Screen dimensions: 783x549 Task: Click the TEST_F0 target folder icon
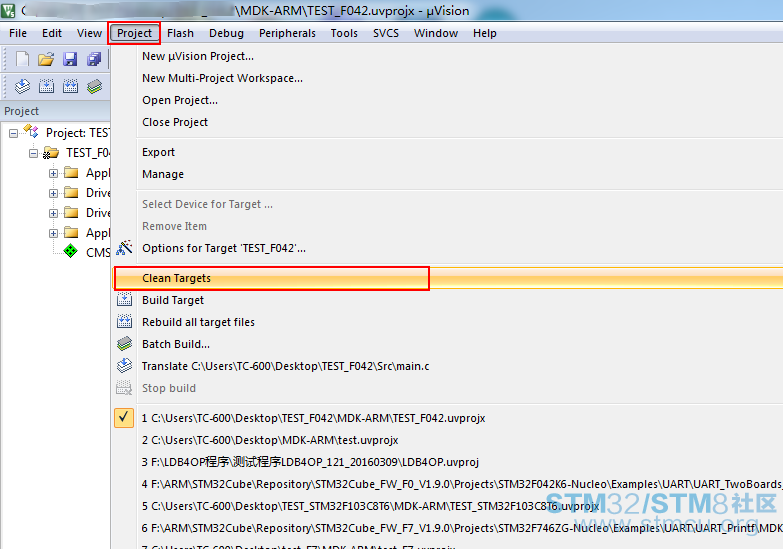pyautogui.click(x=51, y=152)
